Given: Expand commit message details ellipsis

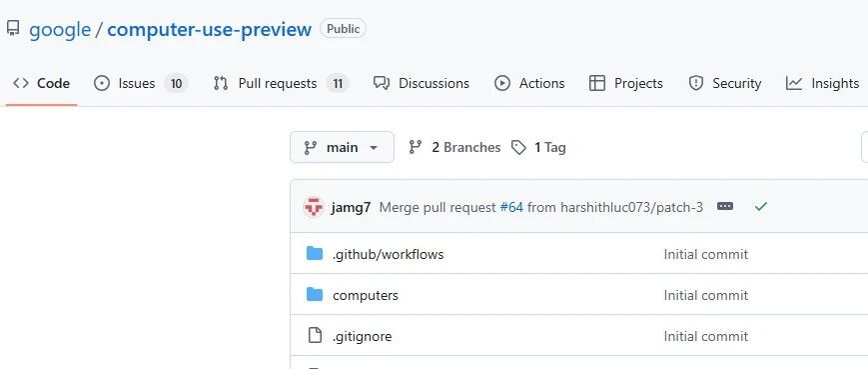Looking at the screenshot, I should click(724, 206).
